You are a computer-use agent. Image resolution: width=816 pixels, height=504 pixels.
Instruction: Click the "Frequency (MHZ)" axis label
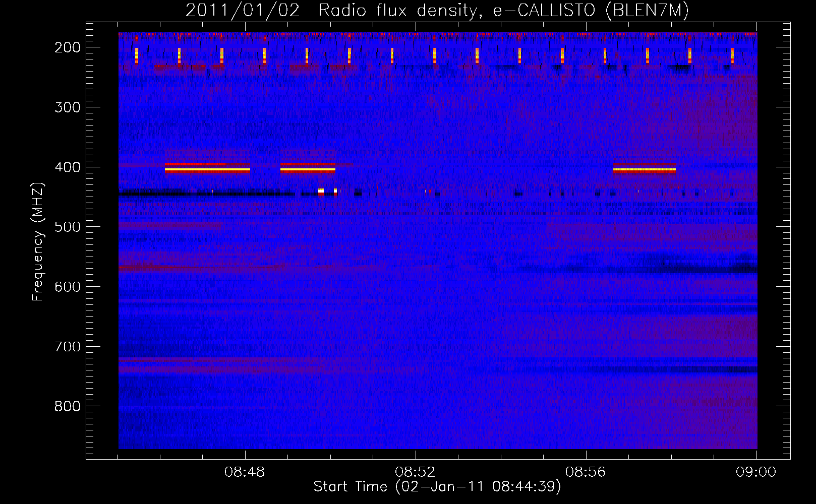[38, 241]
